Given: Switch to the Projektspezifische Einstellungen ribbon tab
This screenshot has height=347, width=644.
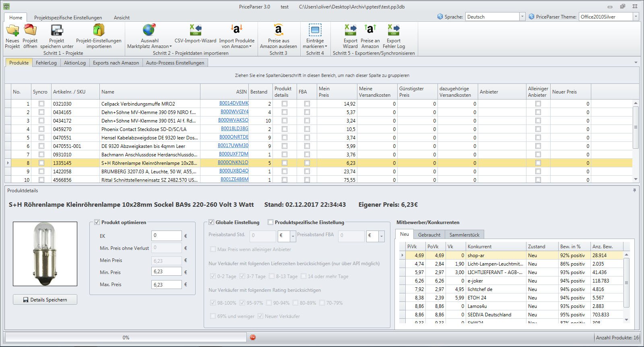Looking at the screenshot, I should click(68, 17).
